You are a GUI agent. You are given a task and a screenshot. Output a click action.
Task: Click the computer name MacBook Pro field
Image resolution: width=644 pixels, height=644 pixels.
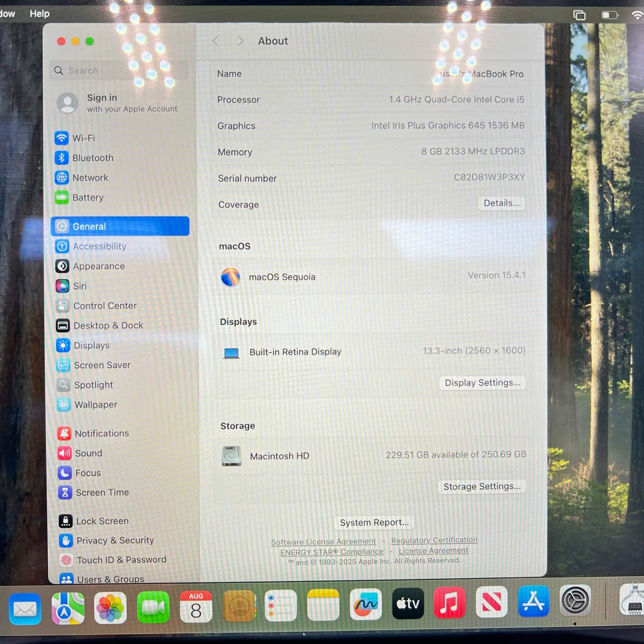tap(480, 74)
